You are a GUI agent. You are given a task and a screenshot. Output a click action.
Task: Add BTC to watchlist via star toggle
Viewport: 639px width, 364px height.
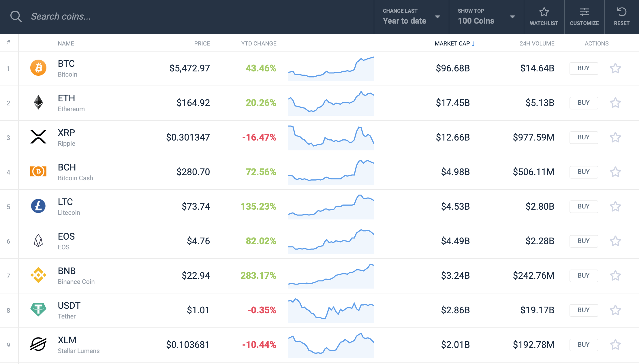[616, 68]
